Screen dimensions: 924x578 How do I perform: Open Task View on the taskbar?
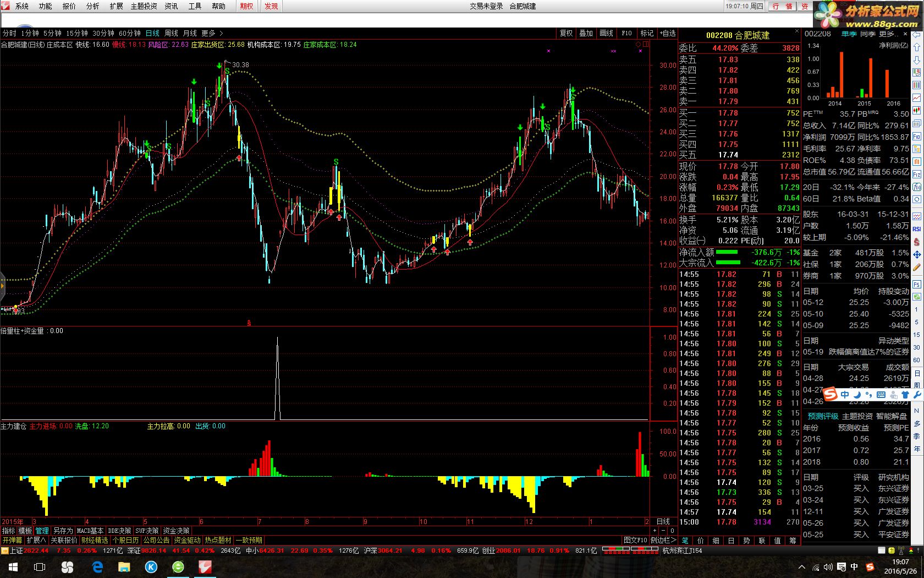click(40, 566)
